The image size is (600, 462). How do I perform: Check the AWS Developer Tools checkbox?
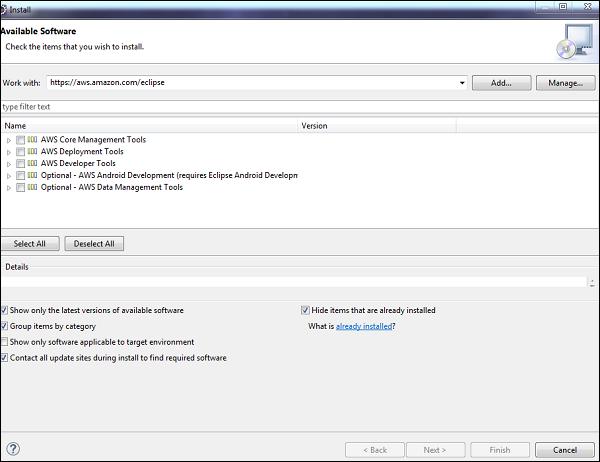pyautogui.click(x=20, y=164)
